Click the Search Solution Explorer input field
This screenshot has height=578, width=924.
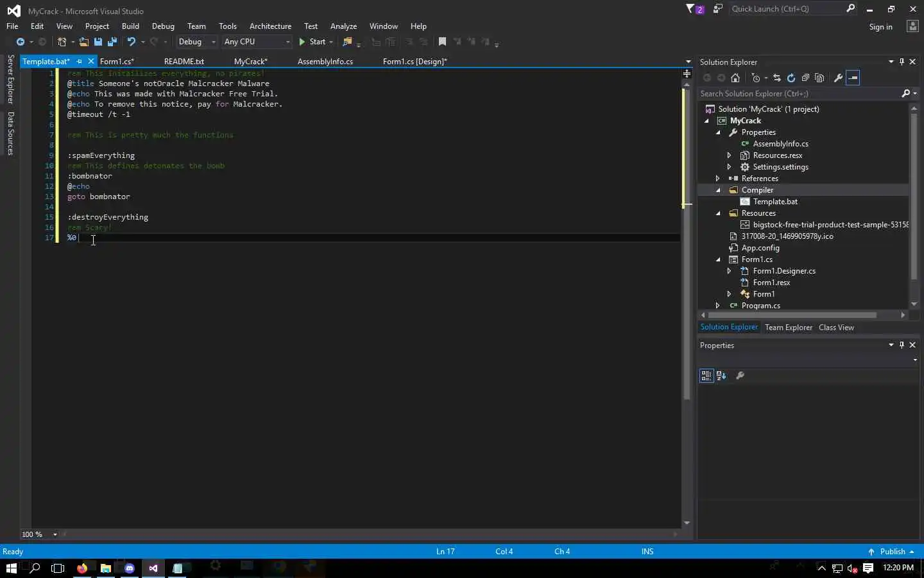(x=800, y=94)
